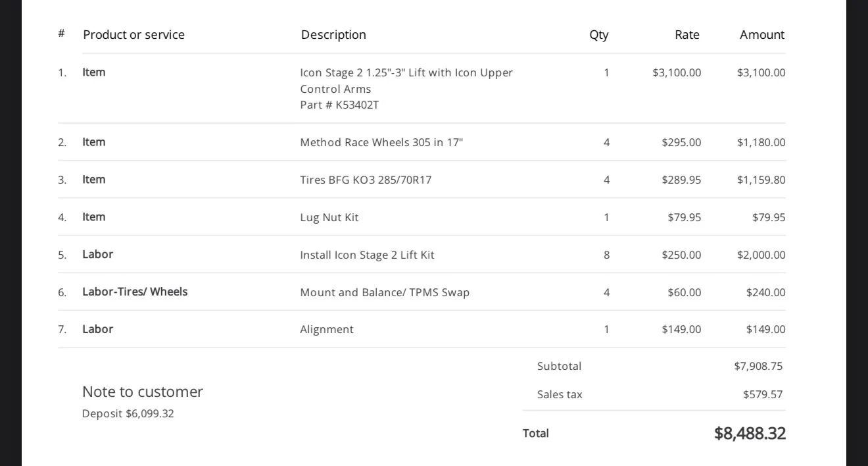Click the Rate column header
Screen dimensions: 868x466
[x=687, y=35]
